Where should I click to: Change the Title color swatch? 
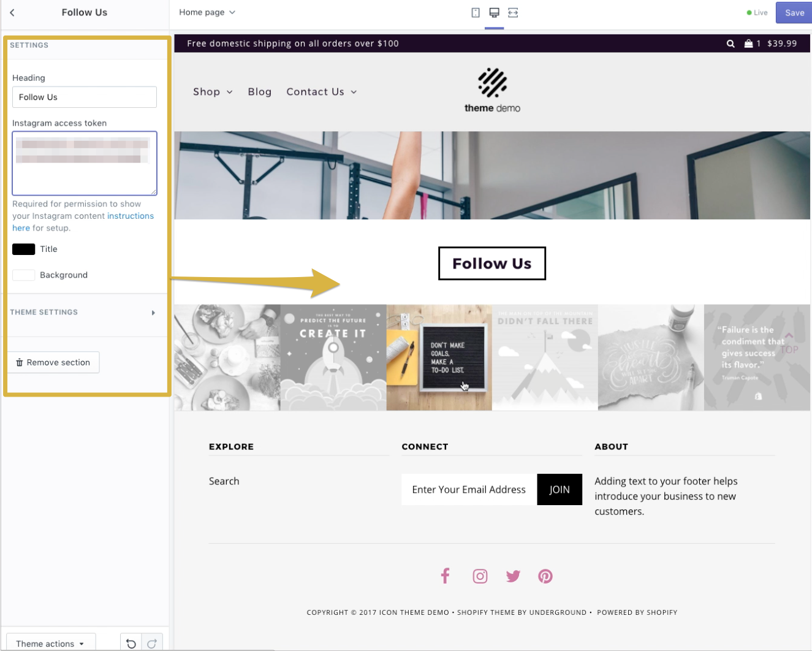[23, 248]
